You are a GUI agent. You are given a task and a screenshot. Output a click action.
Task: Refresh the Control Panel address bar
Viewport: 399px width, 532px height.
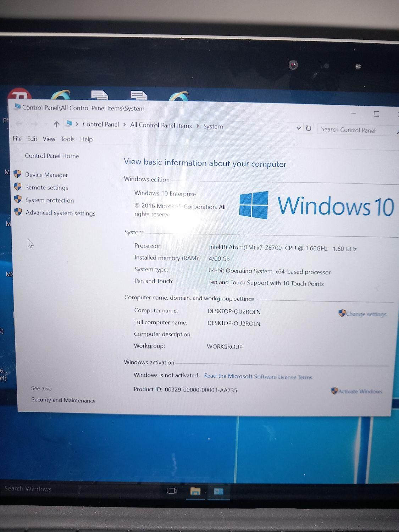pyautogui.click(x=309, y=128)
